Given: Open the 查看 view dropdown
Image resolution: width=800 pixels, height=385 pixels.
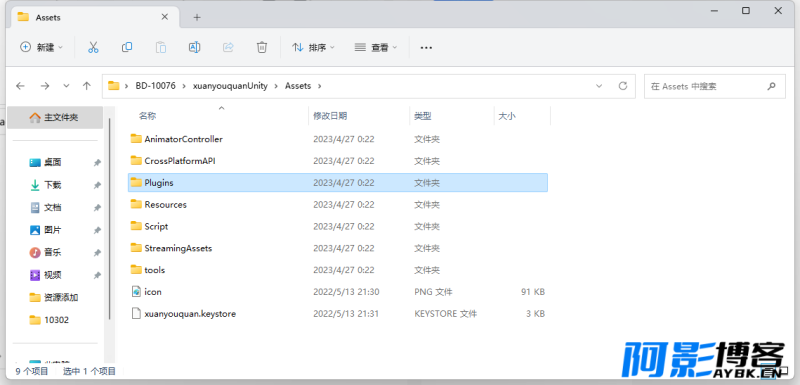Looking at the screenshot, I should [x=376, y=47].
